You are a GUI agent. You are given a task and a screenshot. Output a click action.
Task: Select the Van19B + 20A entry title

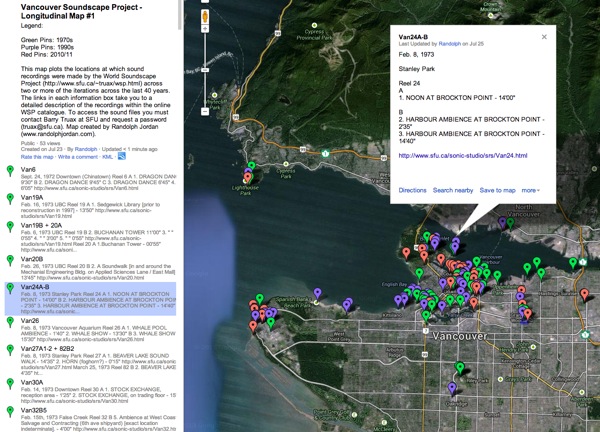(x=41, y=225)
